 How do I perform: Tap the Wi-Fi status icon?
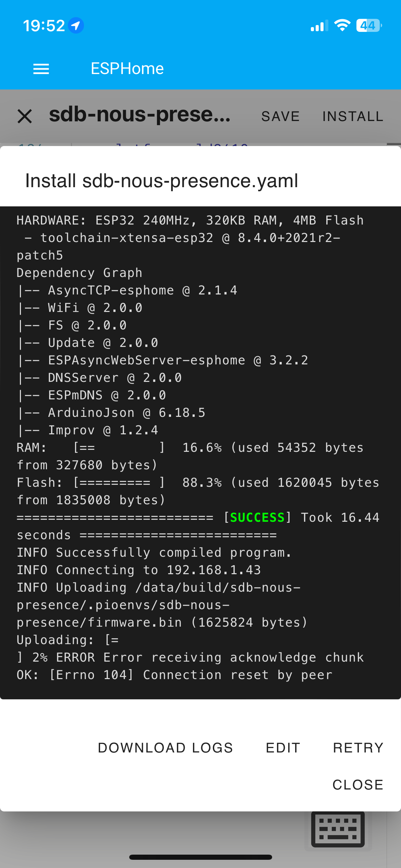pyautogui.click(x=342, y=25)
